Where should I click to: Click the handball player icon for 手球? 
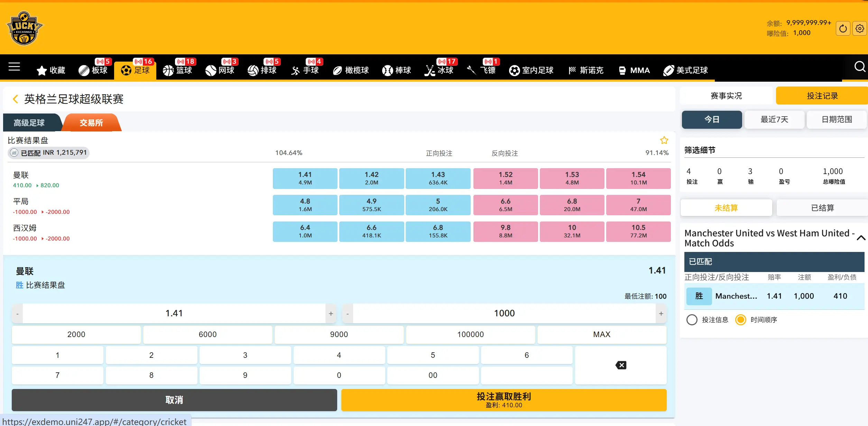tap(295, 70)
